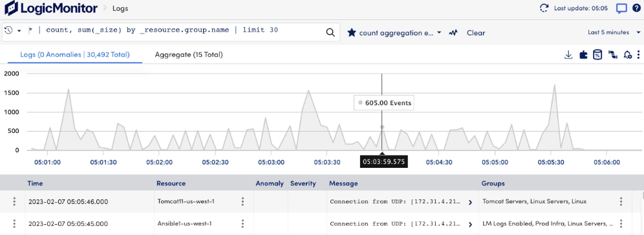The image size is (644, 235).
Task: Switch to the Aggregate (15 Total) tab
Action: 189,54
